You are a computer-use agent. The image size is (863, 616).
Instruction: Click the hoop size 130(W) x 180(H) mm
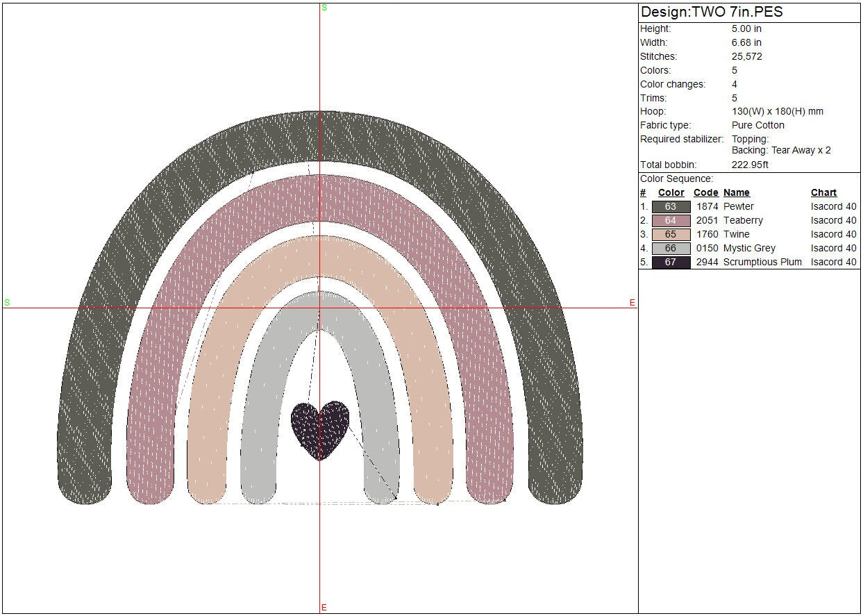click(777, 111)
